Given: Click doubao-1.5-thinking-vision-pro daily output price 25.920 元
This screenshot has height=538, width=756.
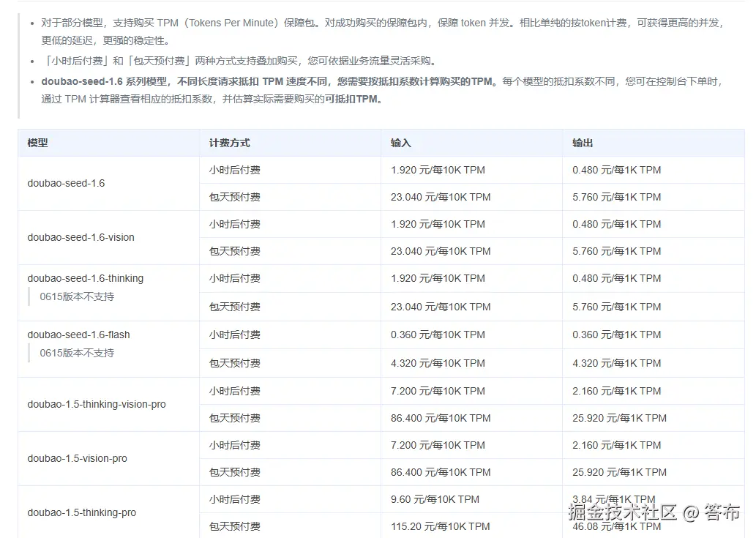Looking at the screenshot, I should click(x=620, y=419).
